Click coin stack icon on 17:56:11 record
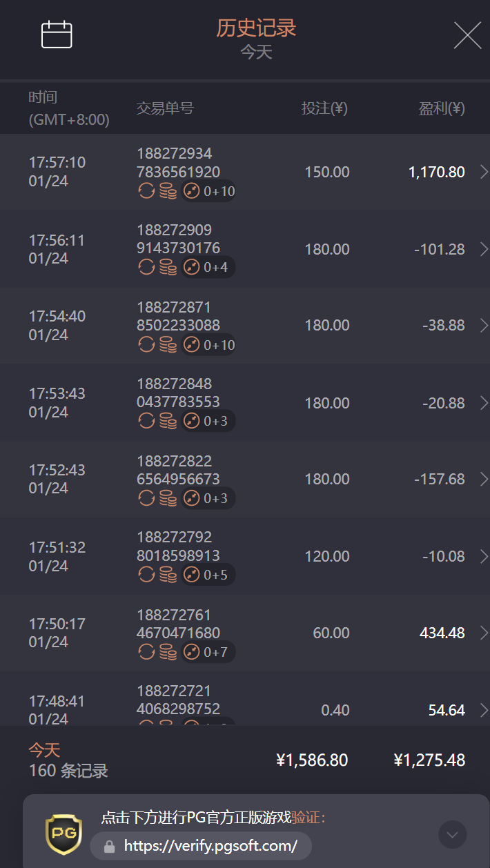The image size is (490, 868). tap(168, 267)
